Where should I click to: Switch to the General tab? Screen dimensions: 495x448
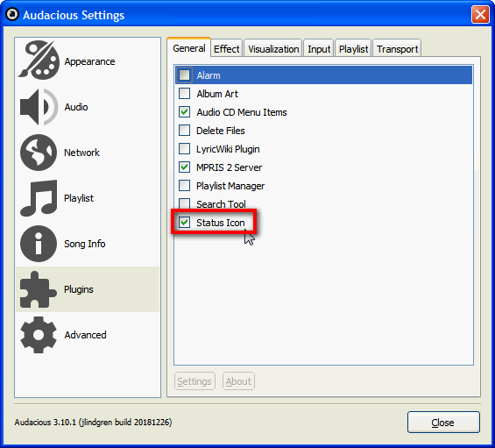[x=188, y=48]
